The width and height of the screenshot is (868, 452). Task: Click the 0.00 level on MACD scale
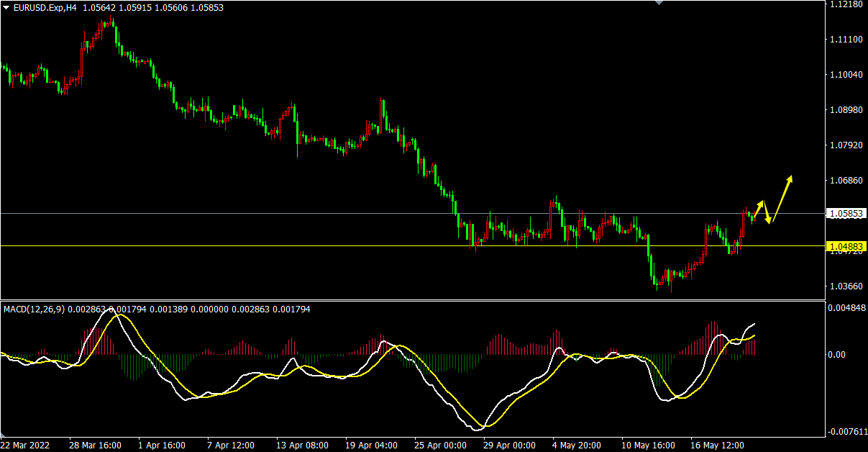(x=839, y=354)
